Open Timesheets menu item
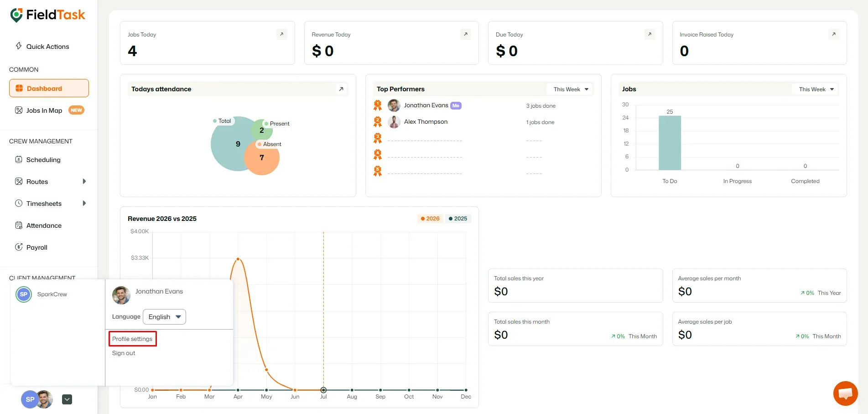 pyautogui.click(x=44, y=204)
